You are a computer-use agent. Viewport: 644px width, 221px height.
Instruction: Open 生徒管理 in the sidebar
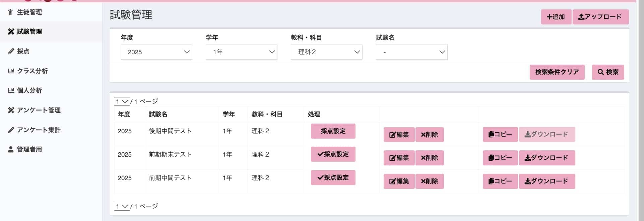pyautogui.click(x=29, y=12)
